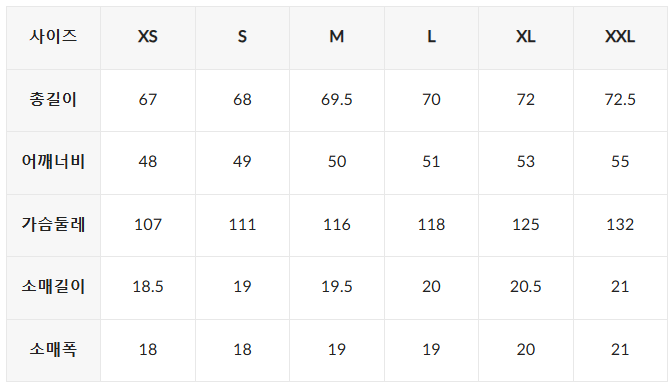Select the 132 chest value cell

620,226
